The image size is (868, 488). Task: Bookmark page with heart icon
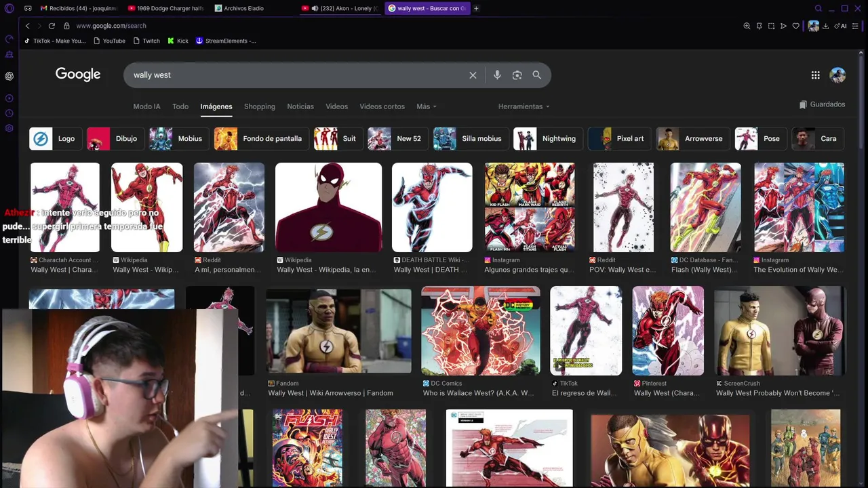[x=795, y=26]
